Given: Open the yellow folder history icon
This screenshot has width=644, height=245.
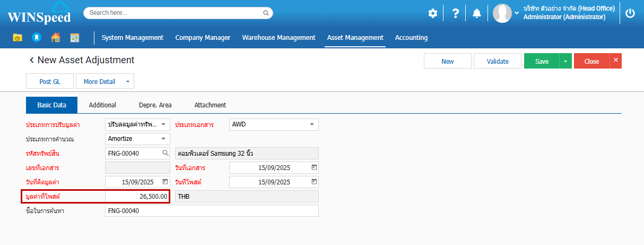Looking at the screenshot, I should (x=18, y=38).
